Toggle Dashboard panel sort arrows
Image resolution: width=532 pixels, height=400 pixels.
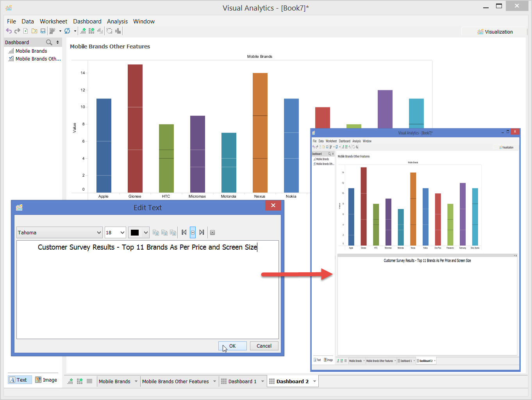point(58,42)
